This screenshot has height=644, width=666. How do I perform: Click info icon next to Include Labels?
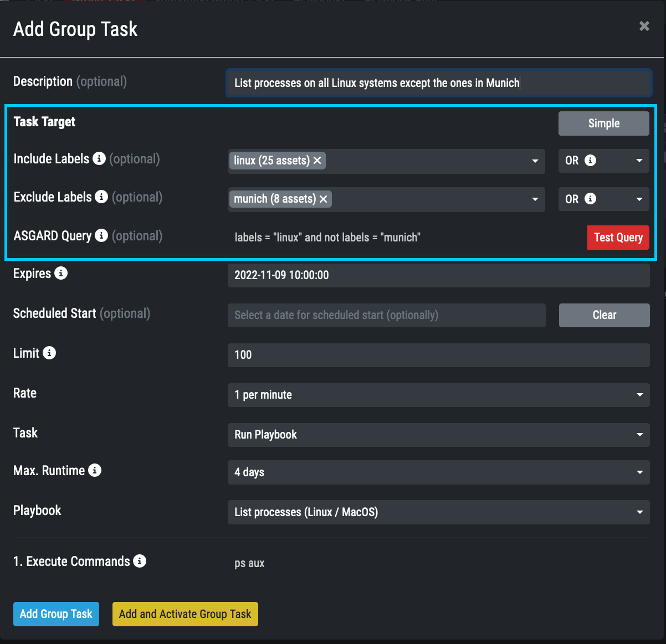pyautogui.click(x=99, y=159)
